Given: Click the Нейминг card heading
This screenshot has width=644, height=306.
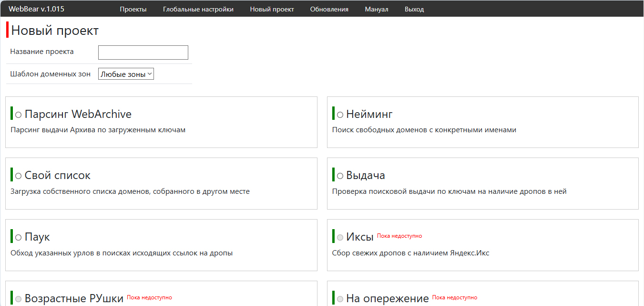Looking at the screenshot, I should pos(369,114).
